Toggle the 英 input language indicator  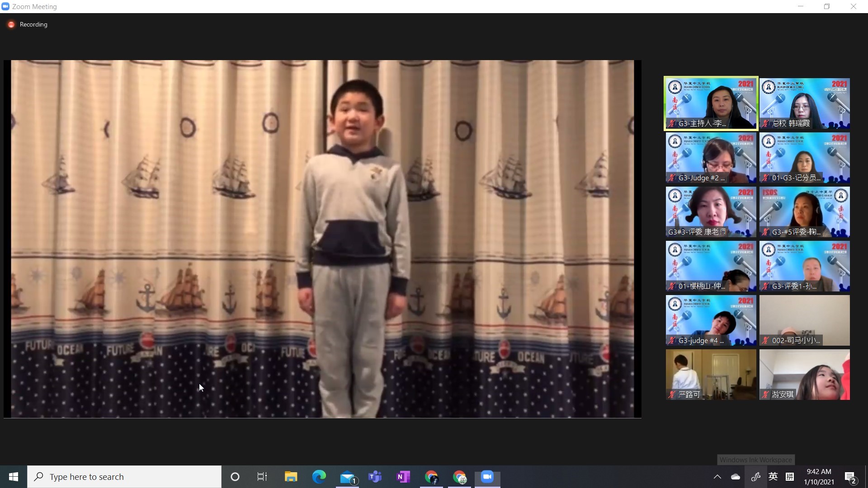click(x=773, y=477)
